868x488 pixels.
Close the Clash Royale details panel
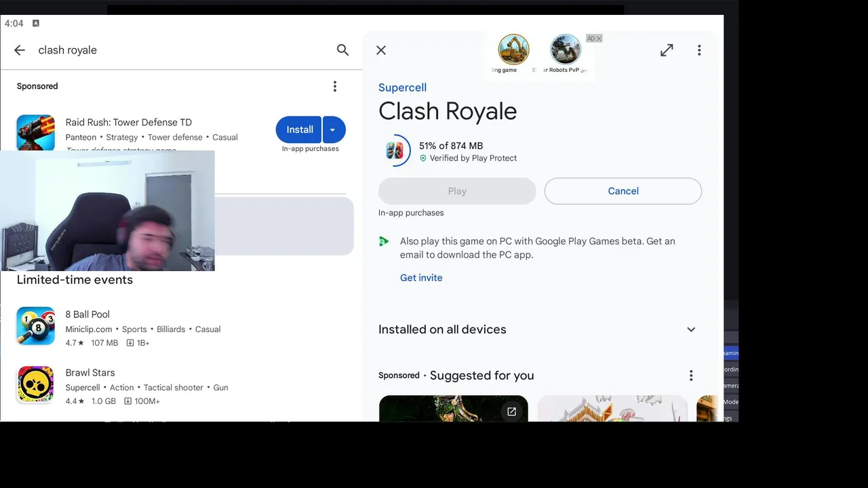tap(381, 50)
